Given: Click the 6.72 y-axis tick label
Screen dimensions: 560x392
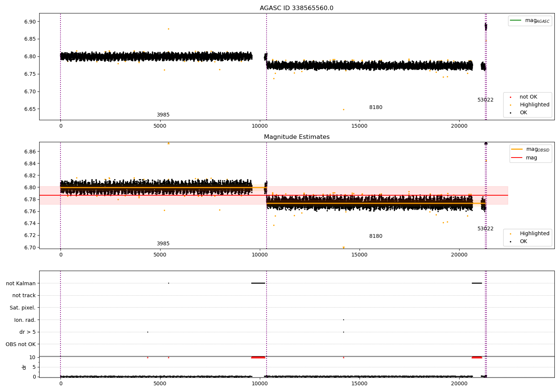Looking at the screenshot, I should pyautogui.click(x=30, y=235).
